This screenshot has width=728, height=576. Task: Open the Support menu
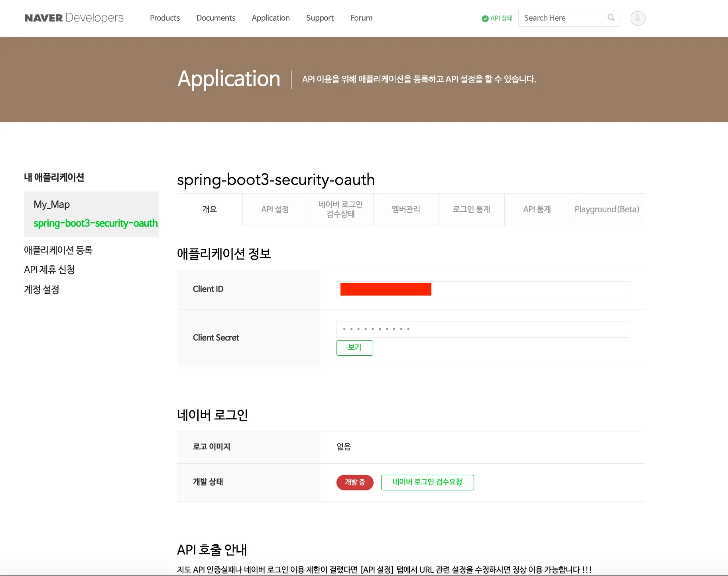(x=320, y=18)
